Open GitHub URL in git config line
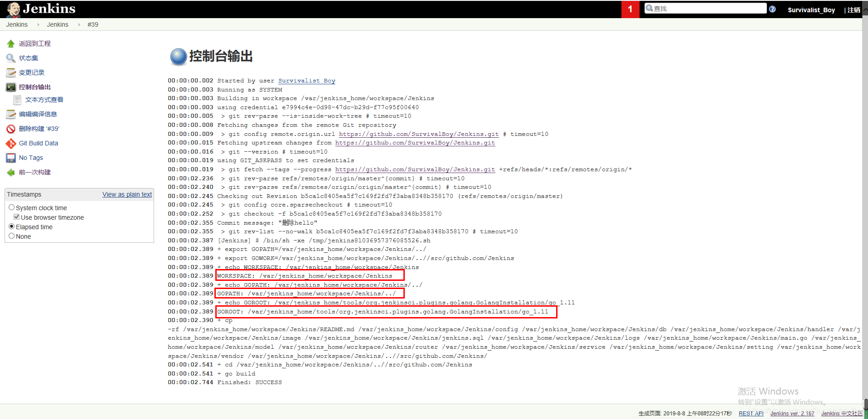This screenshot has width=868, height=419. [x=419, y=134]
